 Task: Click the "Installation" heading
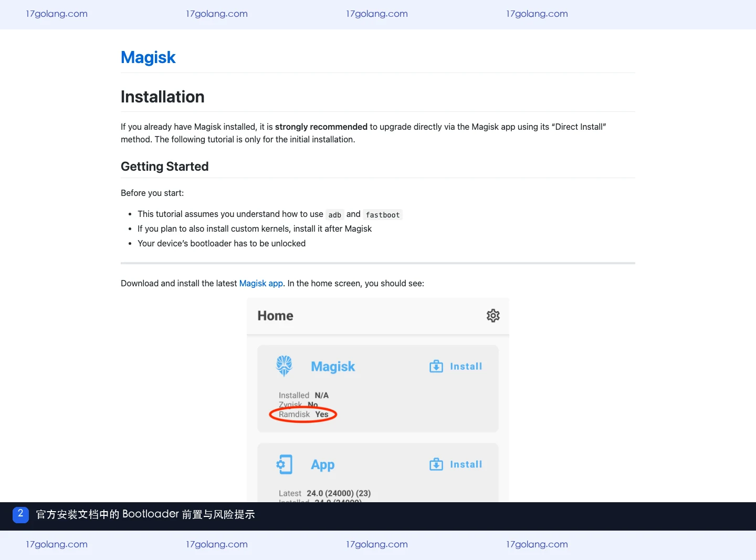pos(163,97)
